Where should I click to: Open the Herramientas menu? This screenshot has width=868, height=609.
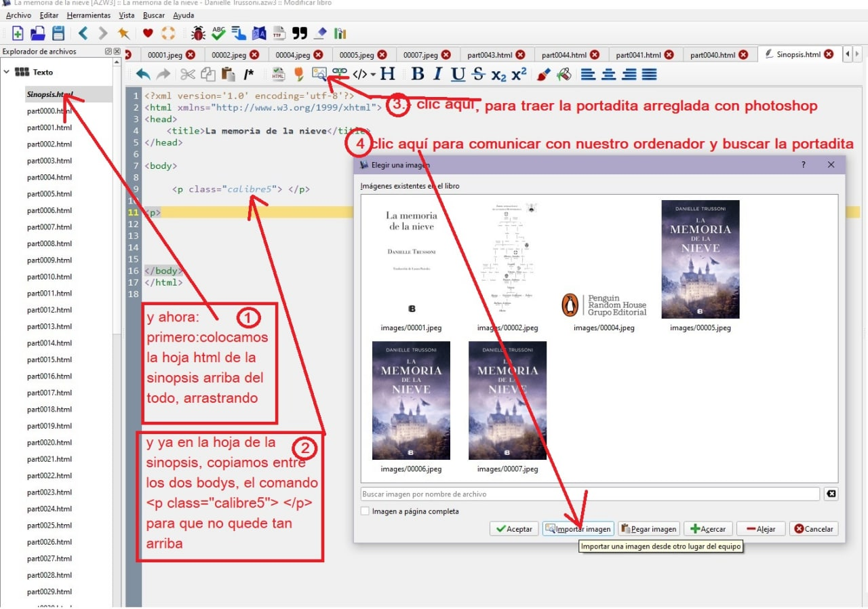pyautogui.click(x=89, y=15)
